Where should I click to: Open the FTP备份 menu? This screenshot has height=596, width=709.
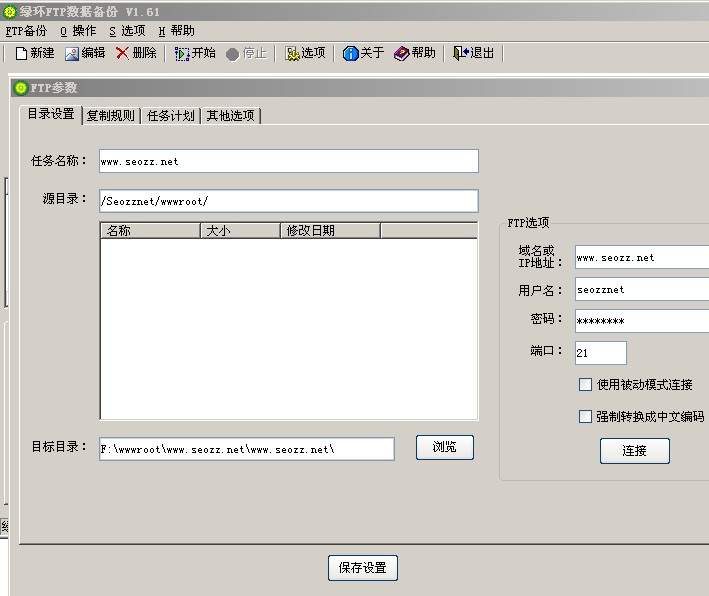click(x=26, y=31)
